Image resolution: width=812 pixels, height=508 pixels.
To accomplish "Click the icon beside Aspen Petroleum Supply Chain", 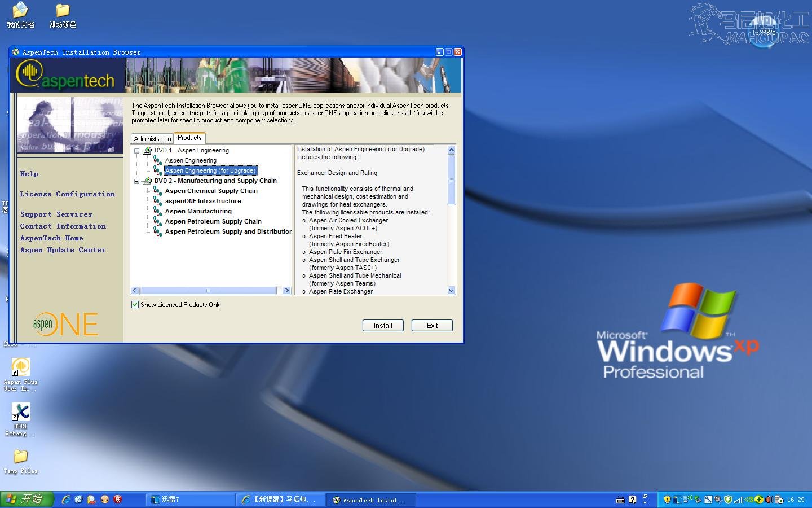I will click(x=158, y=222).
